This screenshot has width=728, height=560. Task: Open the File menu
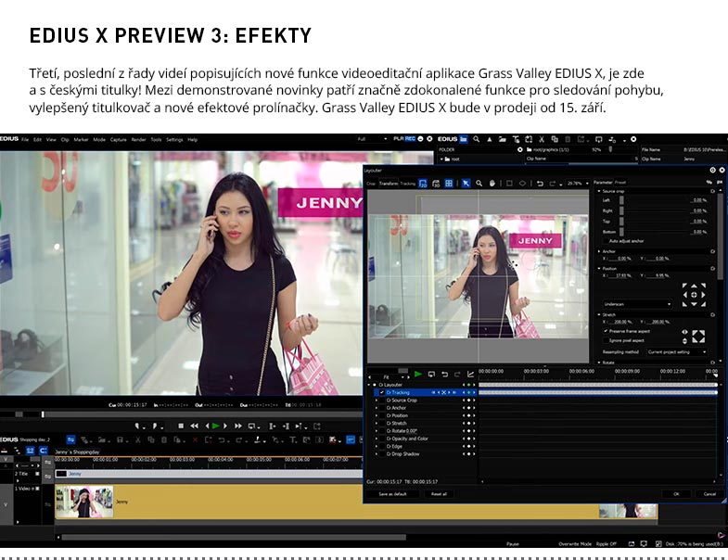click(x=25, y=139)
